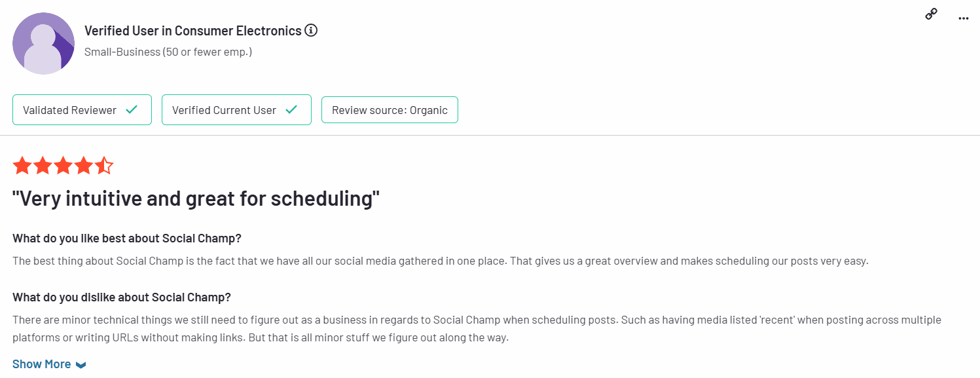Click the Validated Reviewer badge
The image size is (980, 378).
[x=82, y=109]
